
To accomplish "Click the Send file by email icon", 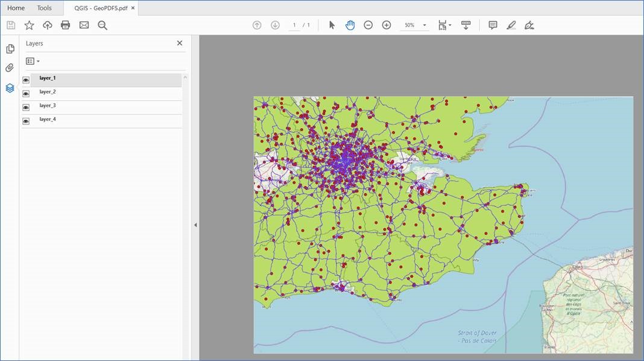I will pos(84,25).
